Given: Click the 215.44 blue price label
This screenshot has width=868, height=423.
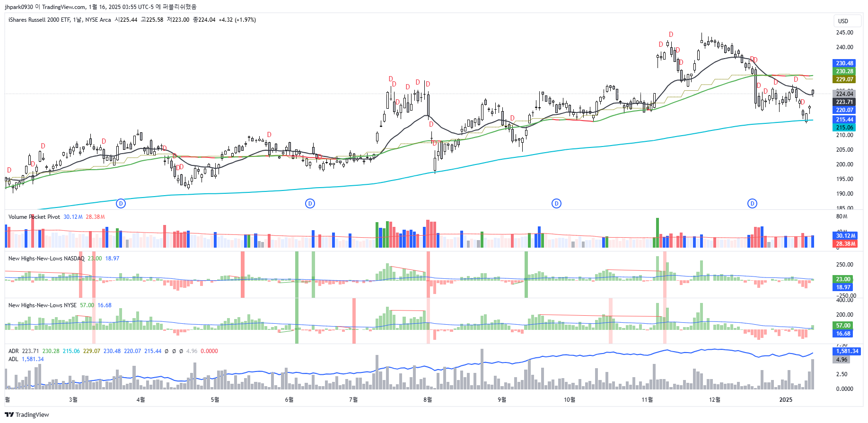Looking at the screenshot, I should coord(844,120).
